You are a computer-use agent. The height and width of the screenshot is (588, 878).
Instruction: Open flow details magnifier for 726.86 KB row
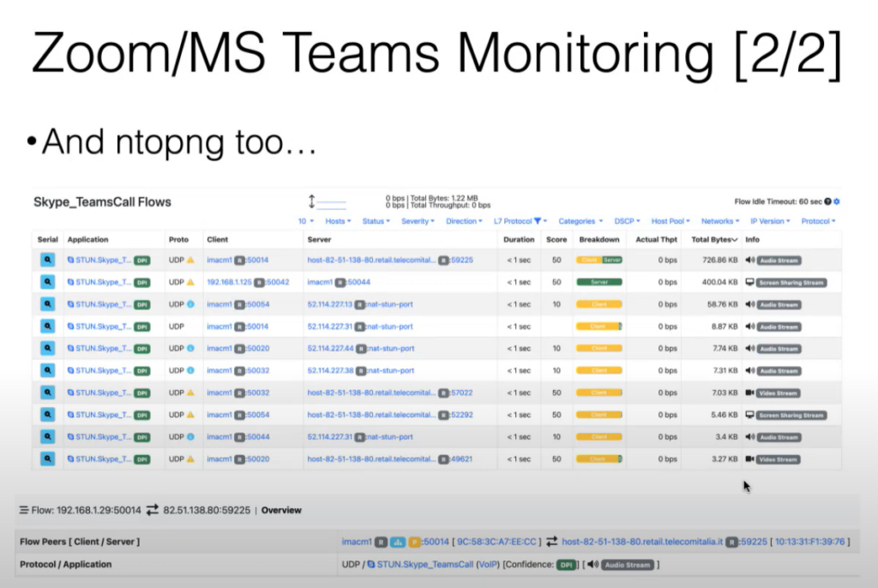[48, 260]
